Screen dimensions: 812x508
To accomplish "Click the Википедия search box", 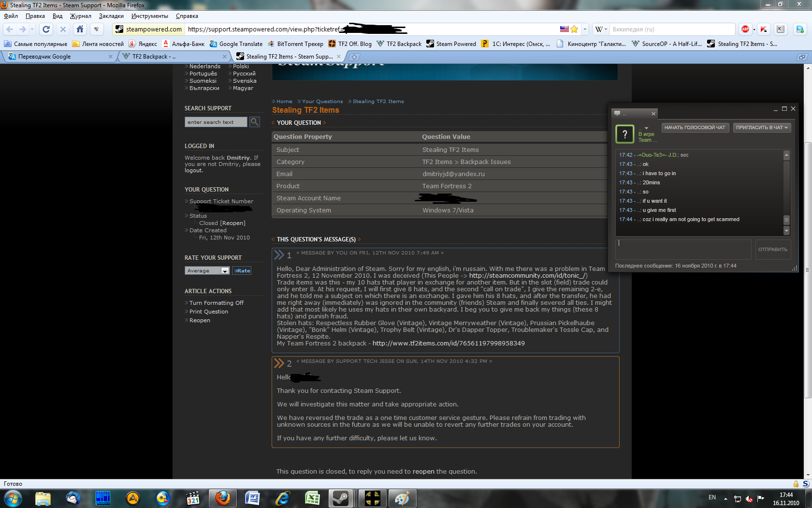I will (x=673, y=29).
